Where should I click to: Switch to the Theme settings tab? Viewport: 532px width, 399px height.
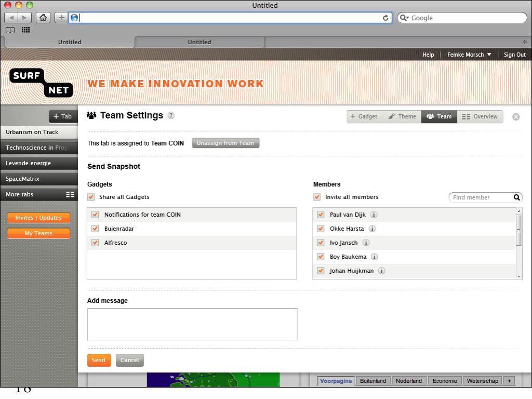tap(402, 116)
